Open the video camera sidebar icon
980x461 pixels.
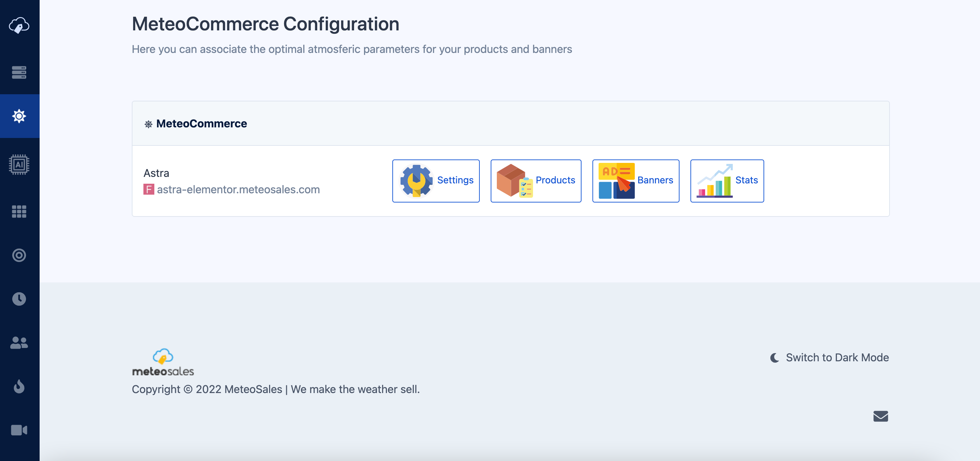tap(19, 430)
